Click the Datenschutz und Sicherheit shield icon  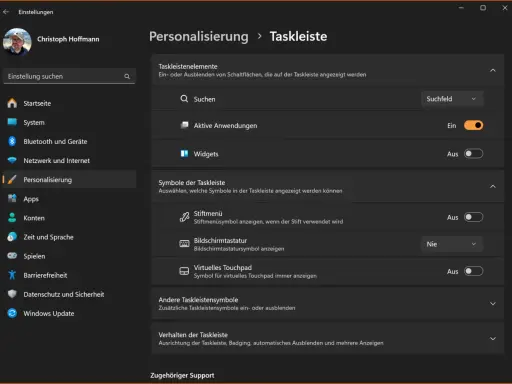pyautogui.click(x=12, y=294)
